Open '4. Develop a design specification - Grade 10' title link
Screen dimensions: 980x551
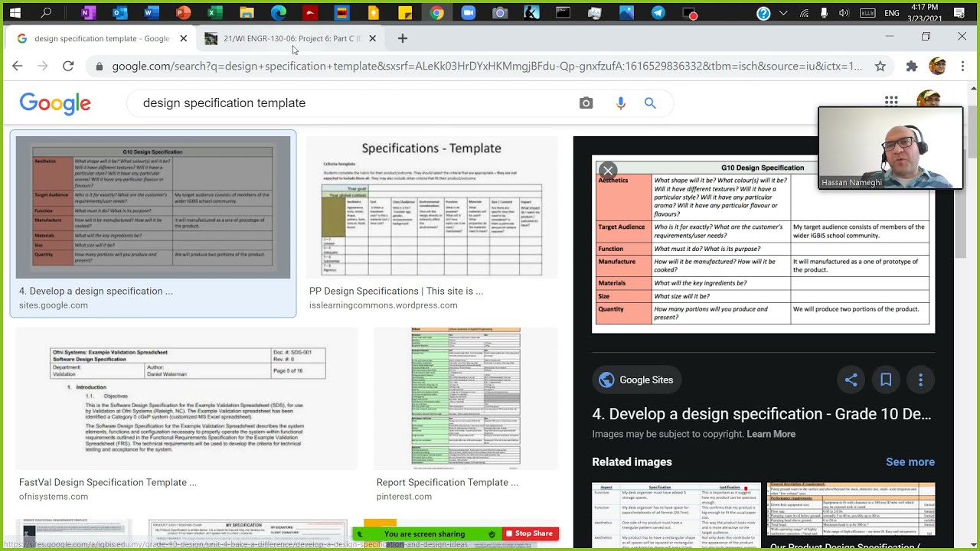762,414
